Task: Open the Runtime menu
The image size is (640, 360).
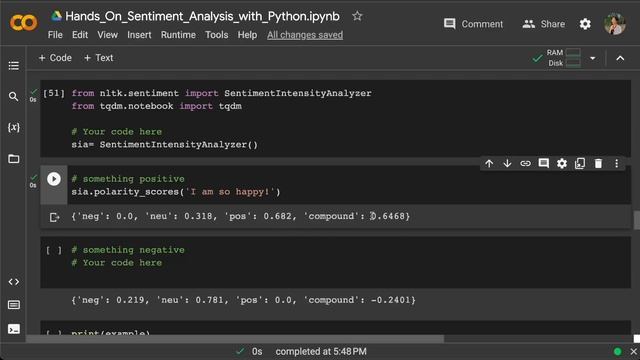Action: coord(178,35)
